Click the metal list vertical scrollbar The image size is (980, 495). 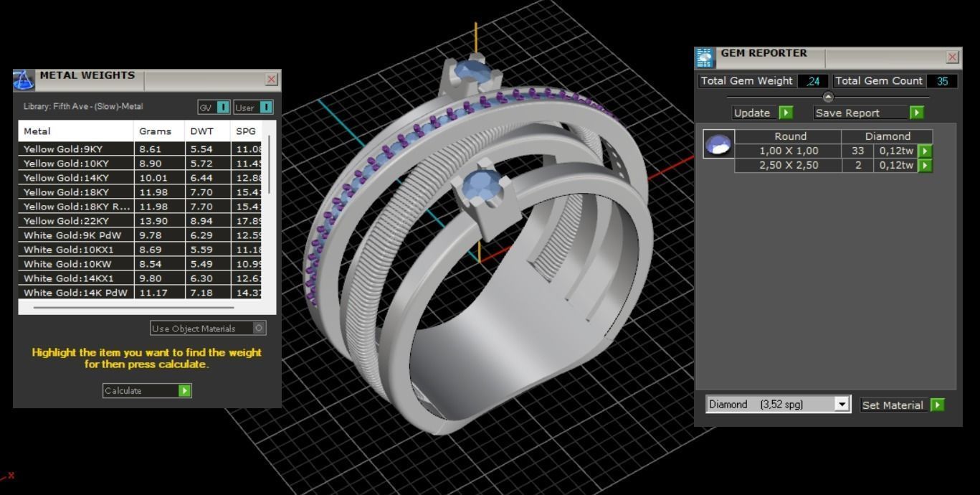[270, 164]
